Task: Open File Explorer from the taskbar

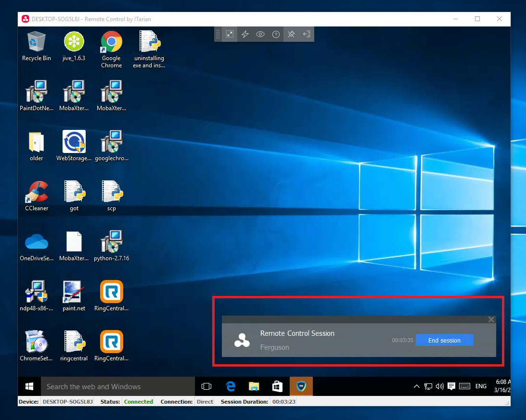Action: click(x=254, y=386)
